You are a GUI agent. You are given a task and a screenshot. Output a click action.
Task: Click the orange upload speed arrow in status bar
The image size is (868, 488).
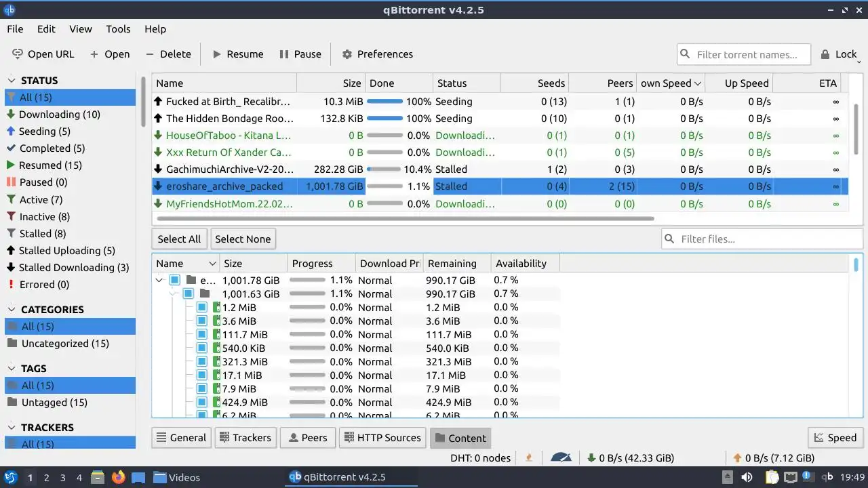coord(738,458)
